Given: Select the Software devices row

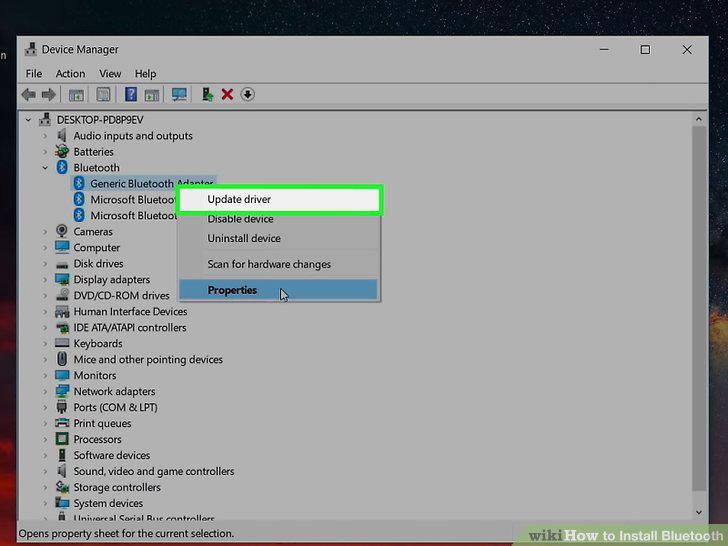Looking at the screenshot, I should 111,455.
